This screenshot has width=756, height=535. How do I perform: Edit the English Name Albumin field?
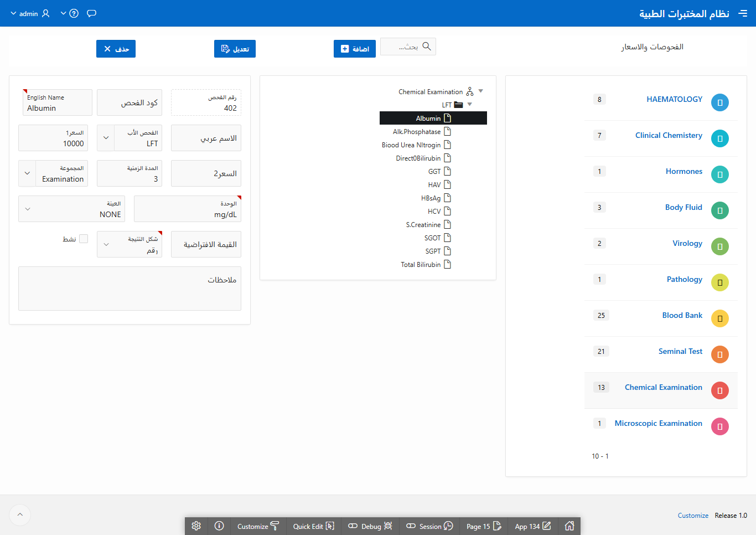coord(58,102)
